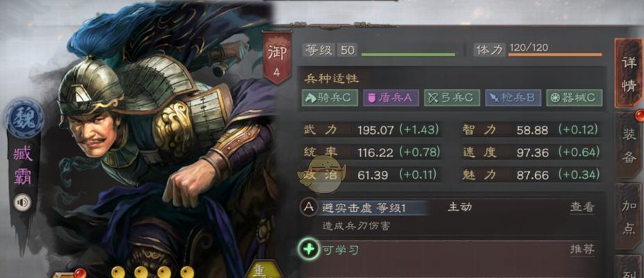Open the 加点 attribute points tab
Image resolution: width=644 pixels, height=278 pixels.
629,217
